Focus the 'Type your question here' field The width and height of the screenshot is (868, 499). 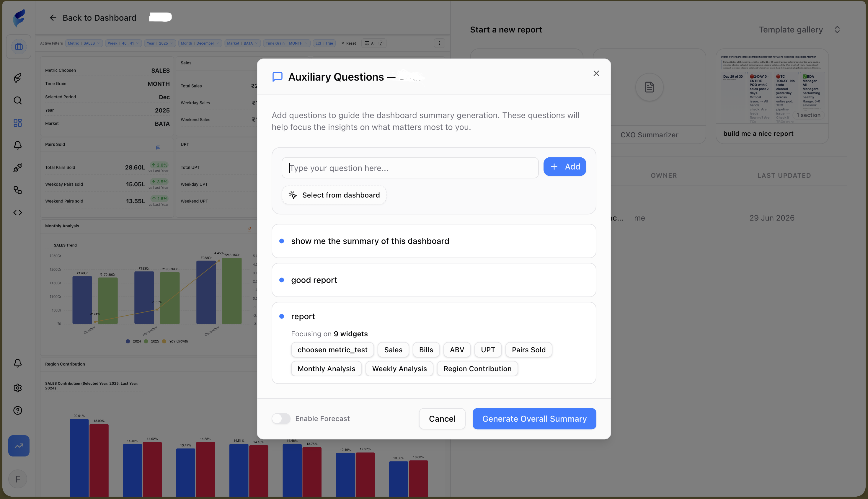click(410, 168)
